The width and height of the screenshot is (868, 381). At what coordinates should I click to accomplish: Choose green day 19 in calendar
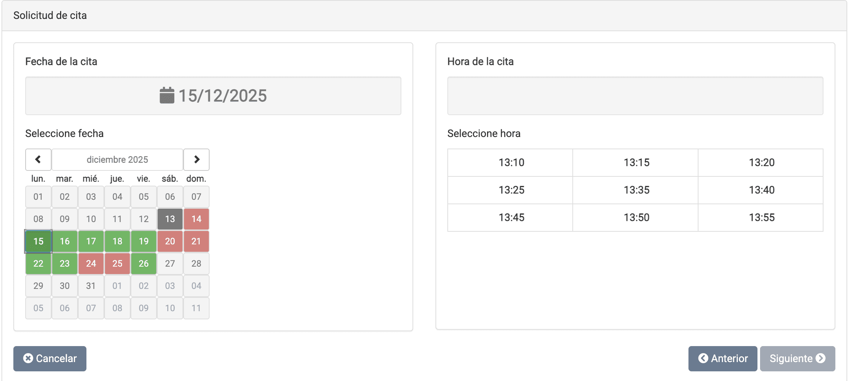point(144,241)
